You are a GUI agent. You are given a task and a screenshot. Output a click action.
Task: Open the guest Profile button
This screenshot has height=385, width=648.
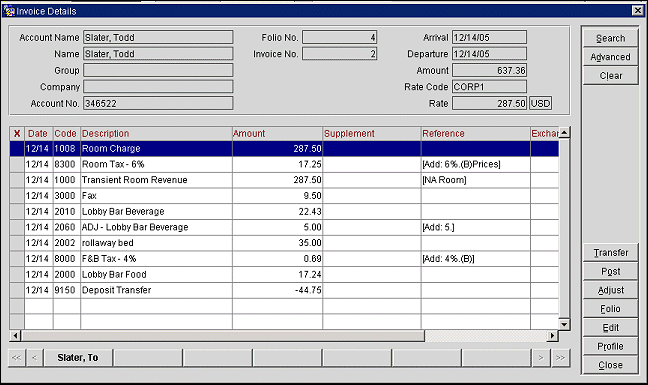(610, 346)
